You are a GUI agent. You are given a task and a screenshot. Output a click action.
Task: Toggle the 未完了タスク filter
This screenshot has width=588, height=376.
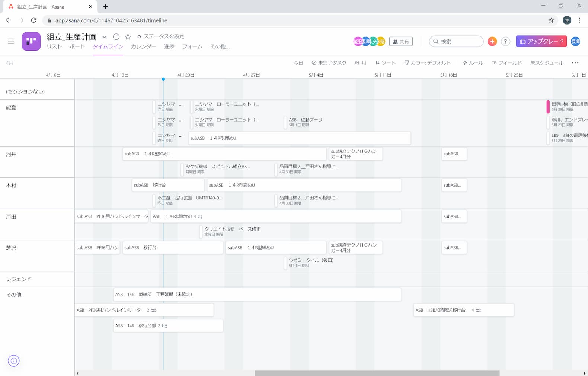pyautogui.click(x=329, y=63)
